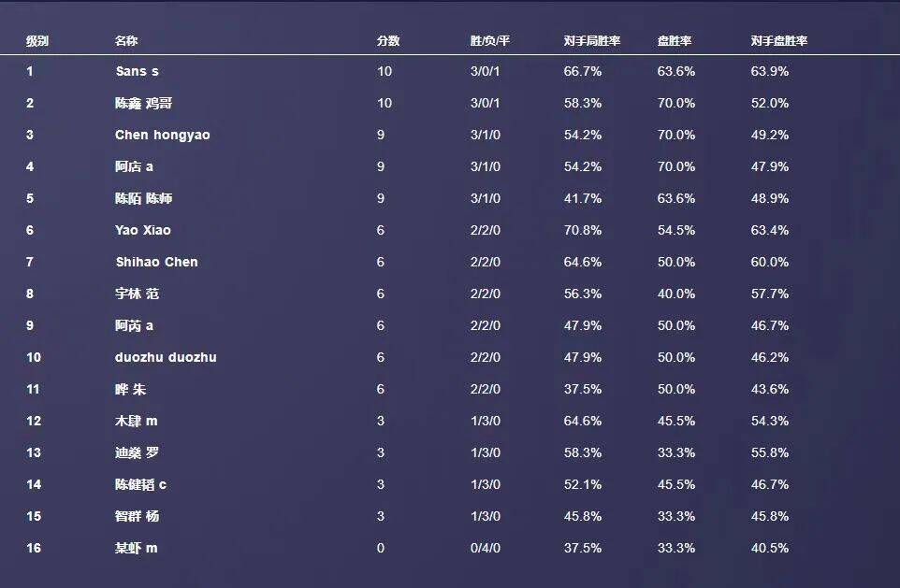Image resolution: width=900 pixels, height=588 pixels.
Task: Select player duozhu duozhu
Action: (x=166, y=357)
